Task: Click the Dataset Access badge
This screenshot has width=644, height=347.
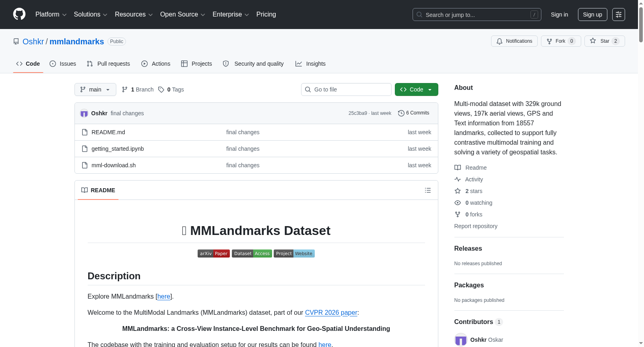Action: [x=252, y=253]
